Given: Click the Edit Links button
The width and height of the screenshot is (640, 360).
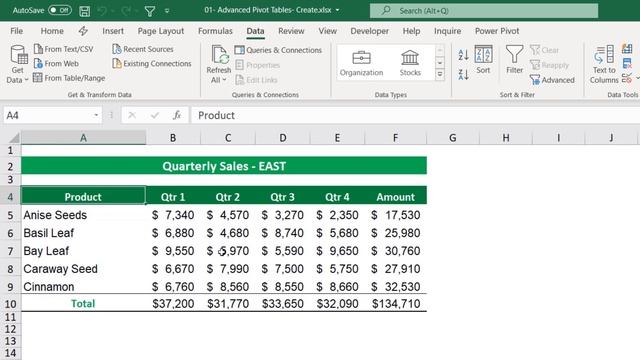Looking at the screenshot, I should coord(257,80).
